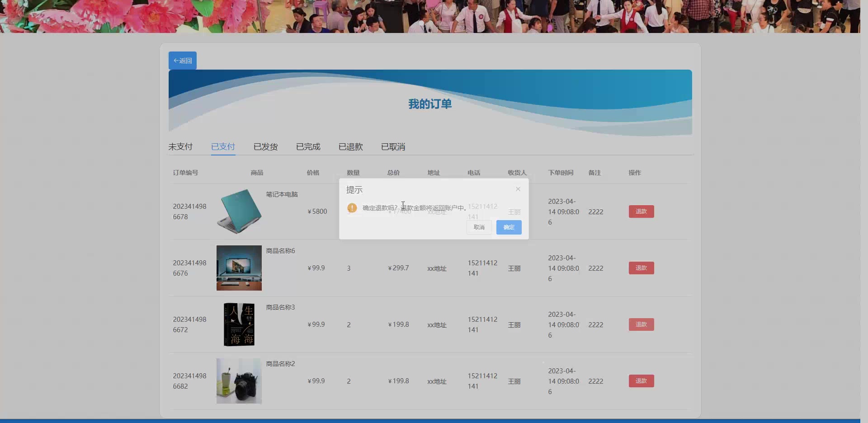Click recipient 王丽 in the 商品名称6 row

coord(514,268)
